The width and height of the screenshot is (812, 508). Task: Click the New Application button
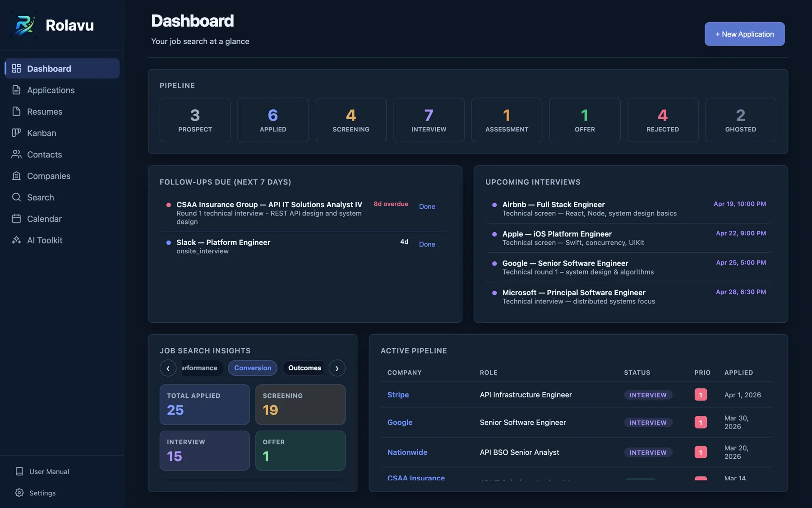[744, 34]
